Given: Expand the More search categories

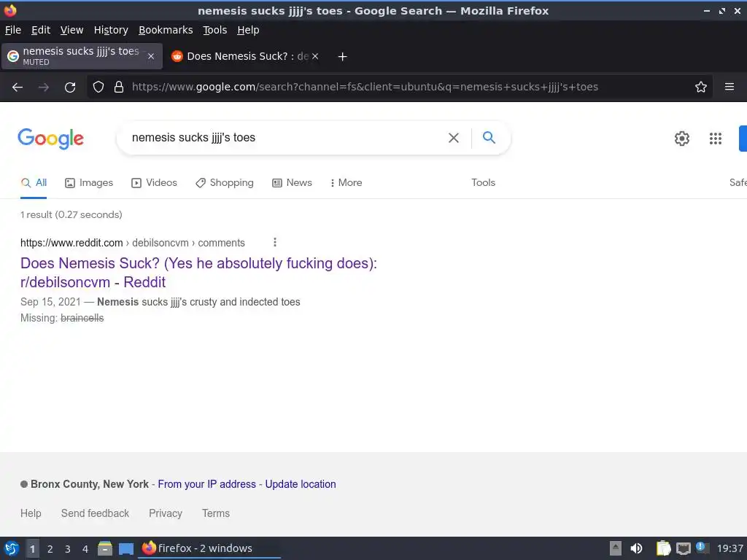Looking at the screenshot, I should (347, 183).
